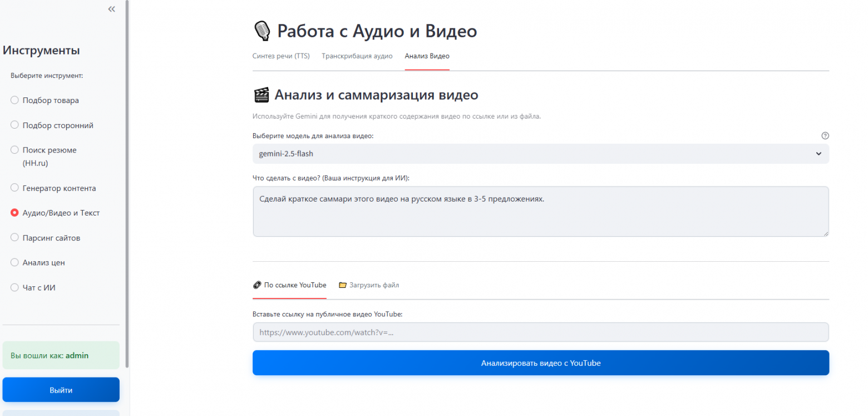Screen dimensions: 868x416
Task: Enable the Парсинг сайтов option
Action: (x=14, y=237)
